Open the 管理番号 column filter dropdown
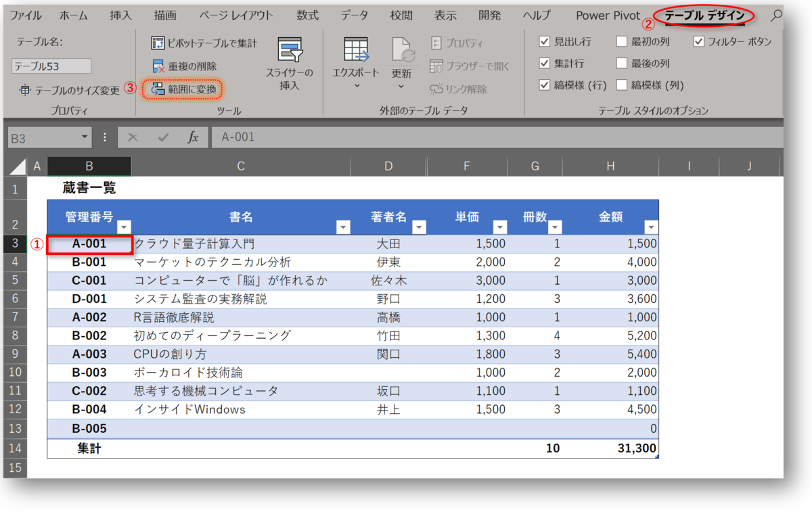This screenshot has height=518, width=812. 124,226
